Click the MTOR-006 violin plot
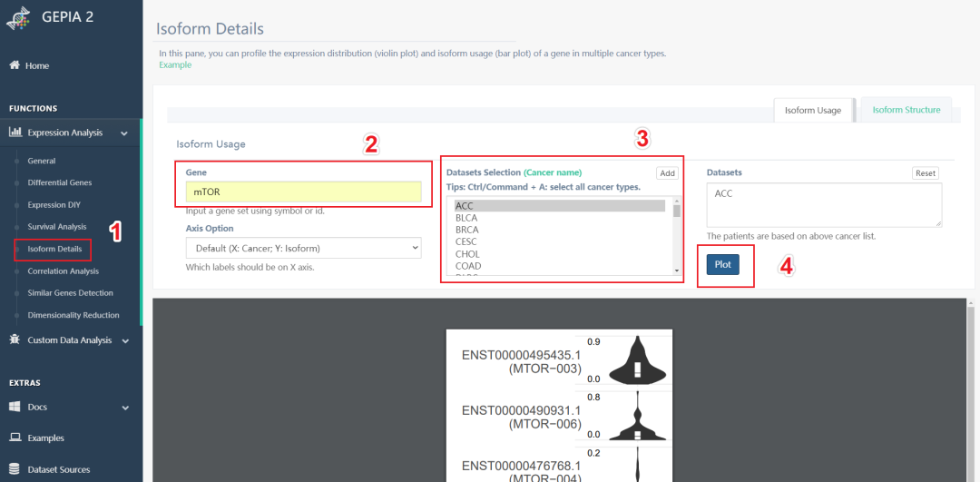 637,417
